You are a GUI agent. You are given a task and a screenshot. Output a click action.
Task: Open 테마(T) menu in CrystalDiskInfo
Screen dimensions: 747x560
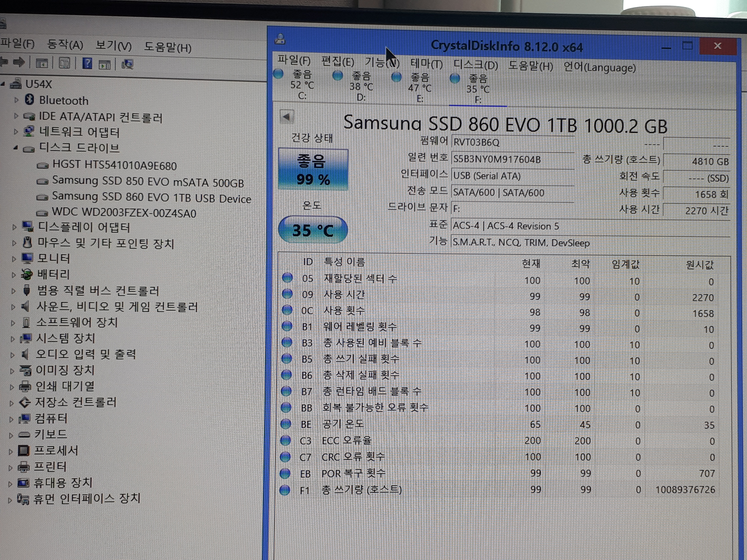click(426, 64)
